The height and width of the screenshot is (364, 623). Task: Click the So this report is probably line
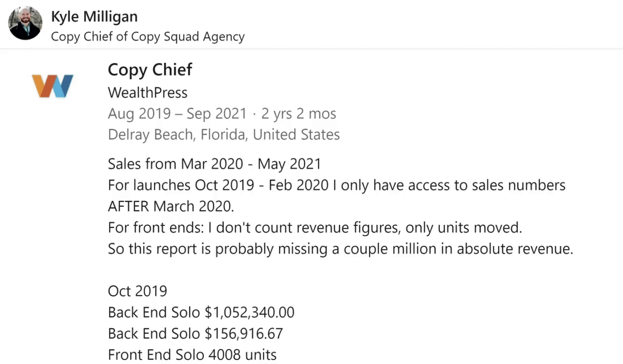click(x=341, y=249)
